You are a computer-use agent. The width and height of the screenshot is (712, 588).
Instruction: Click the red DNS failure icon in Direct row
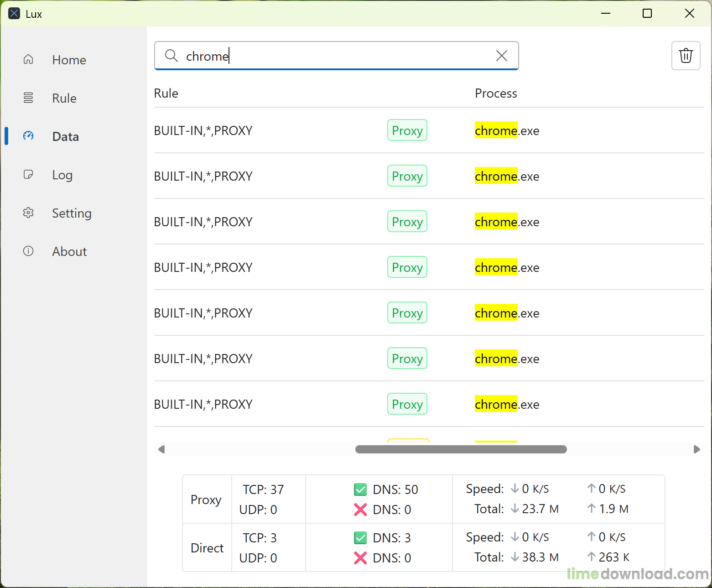360,558
